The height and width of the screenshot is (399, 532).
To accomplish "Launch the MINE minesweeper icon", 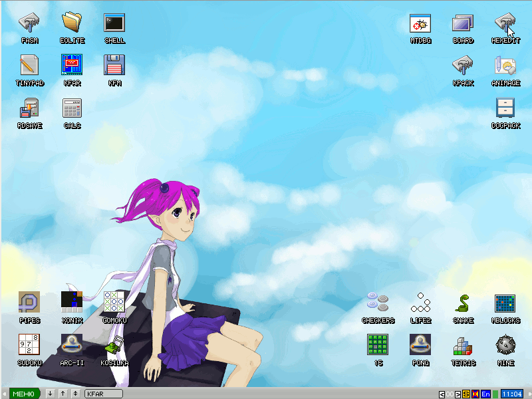I will 505,346.
